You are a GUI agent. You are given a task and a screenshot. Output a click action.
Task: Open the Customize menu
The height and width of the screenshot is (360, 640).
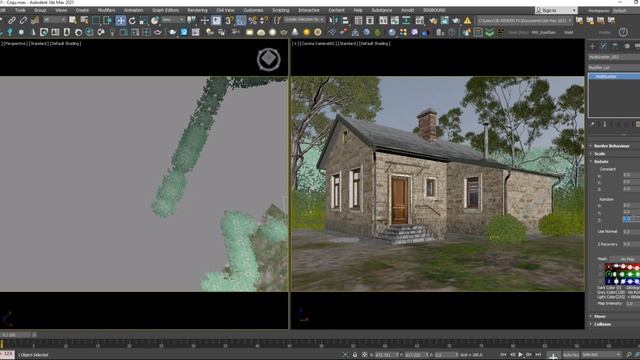click(x=253, y=10)
